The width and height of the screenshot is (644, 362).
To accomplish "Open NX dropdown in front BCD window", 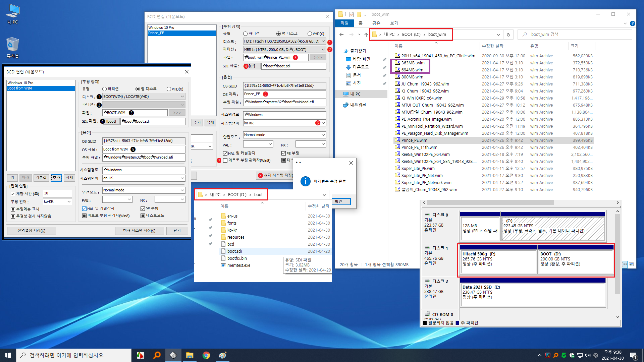I will pyautogui.click(x=170, y=199).
